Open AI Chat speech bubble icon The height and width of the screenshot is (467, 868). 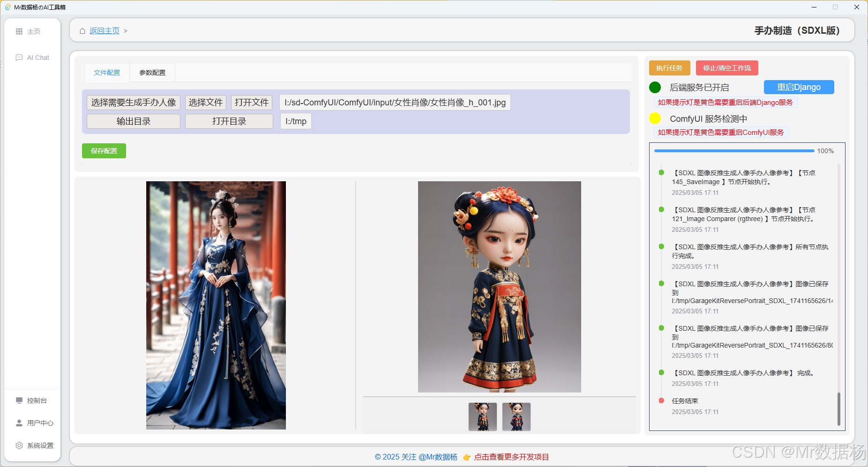coord(19,58)
